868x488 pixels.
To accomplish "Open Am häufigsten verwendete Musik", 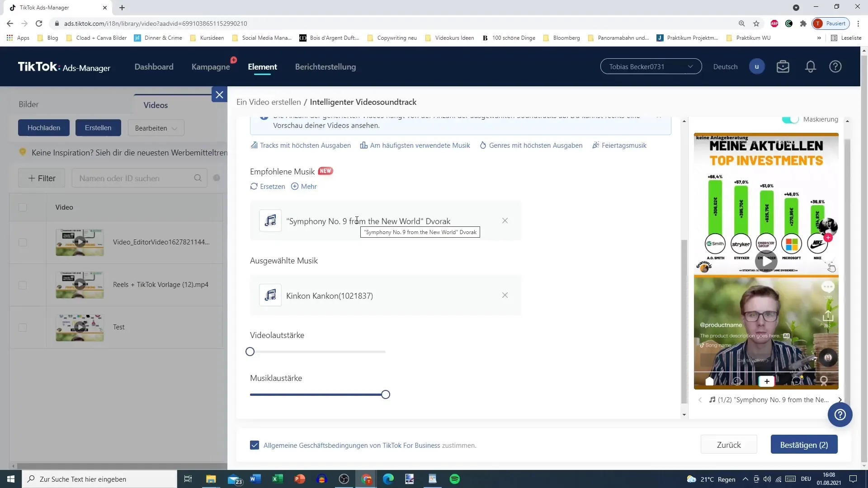I will 415,145.
